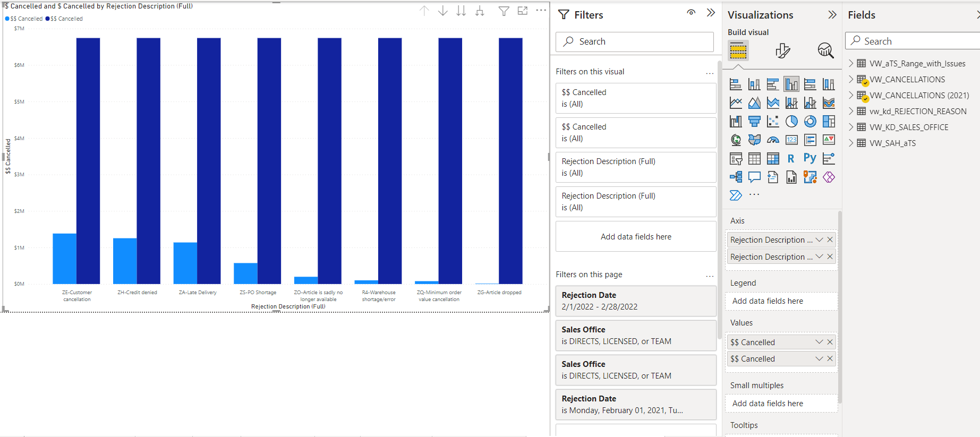Choose the matrix visual icon

pyautogui.click(x=773, y=158)
